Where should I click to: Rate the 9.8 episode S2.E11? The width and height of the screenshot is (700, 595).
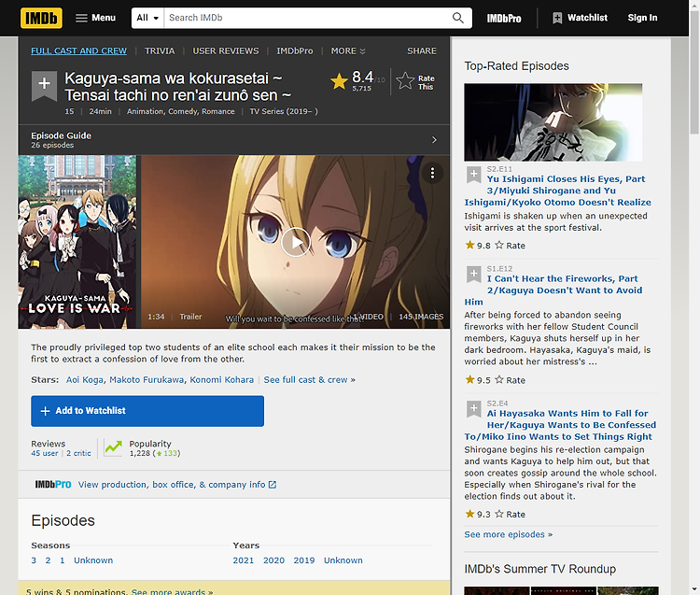click(510, 246)
